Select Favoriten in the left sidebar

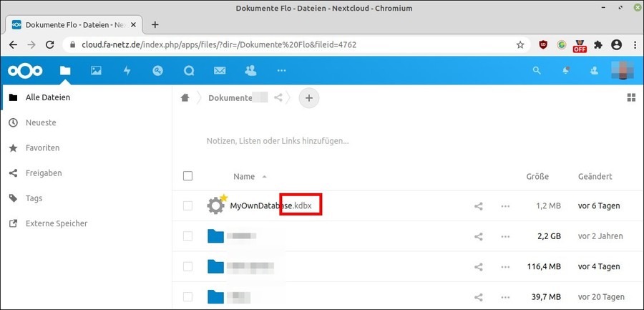click(x=42, y=148)
